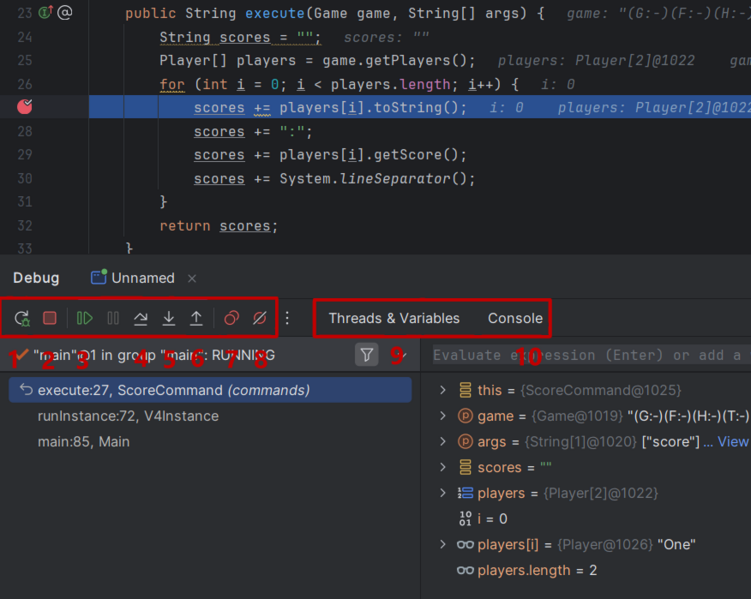Remove the breakpoint on line 27
Viewport: 751px width, 599px height.
[x=25, y=107]
